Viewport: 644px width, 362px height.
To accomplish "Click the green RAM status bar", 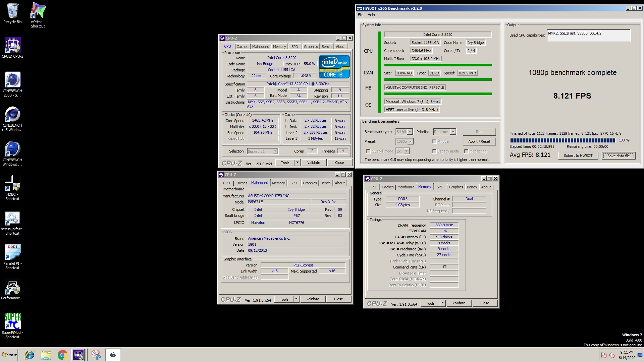I will point(438,79).
